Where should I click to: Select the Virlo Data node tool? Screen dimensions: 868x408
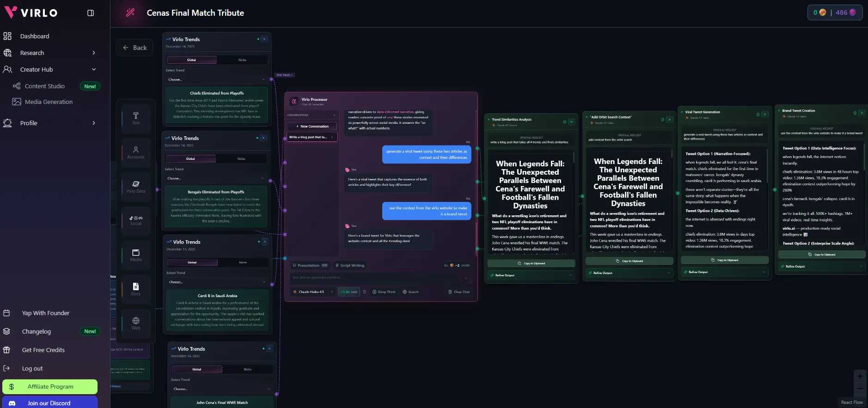[136, 187]
